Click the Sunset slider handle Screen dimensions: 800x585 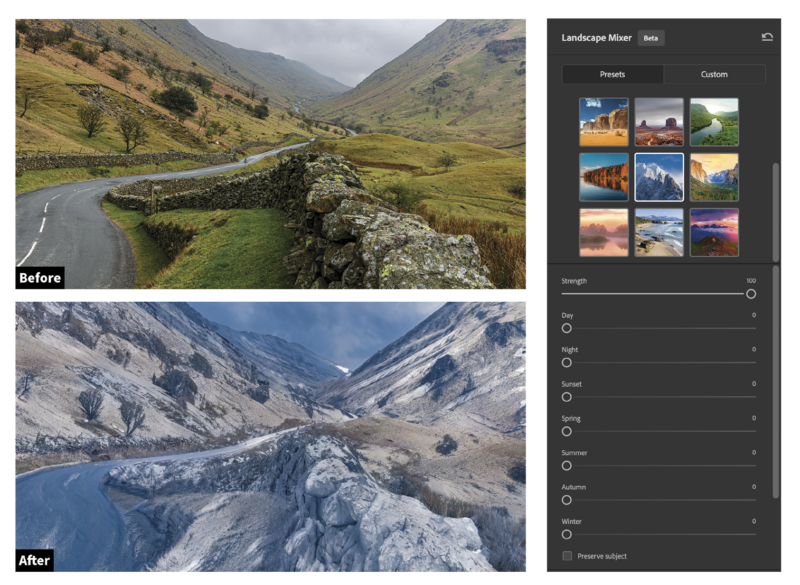tap(566, 397)
